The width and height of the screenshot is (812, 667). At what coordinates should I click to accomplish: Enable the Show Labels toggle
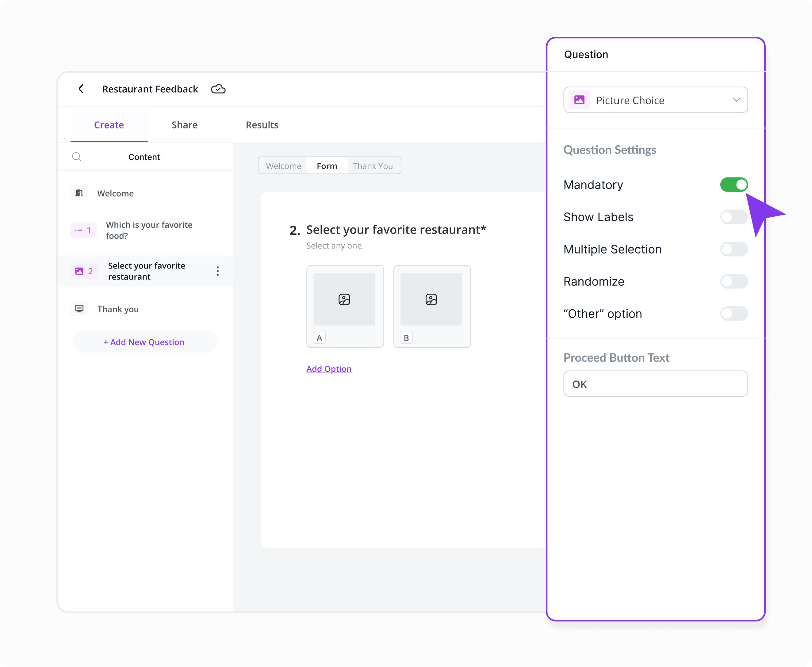point(733,217)
